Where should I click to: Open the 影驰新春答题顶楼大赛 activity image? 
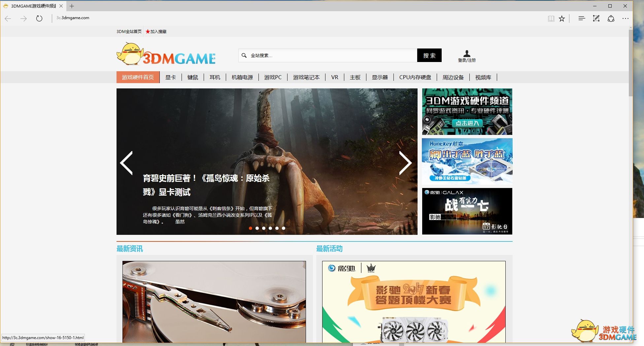pyautogui.click(x=414, y=302)
